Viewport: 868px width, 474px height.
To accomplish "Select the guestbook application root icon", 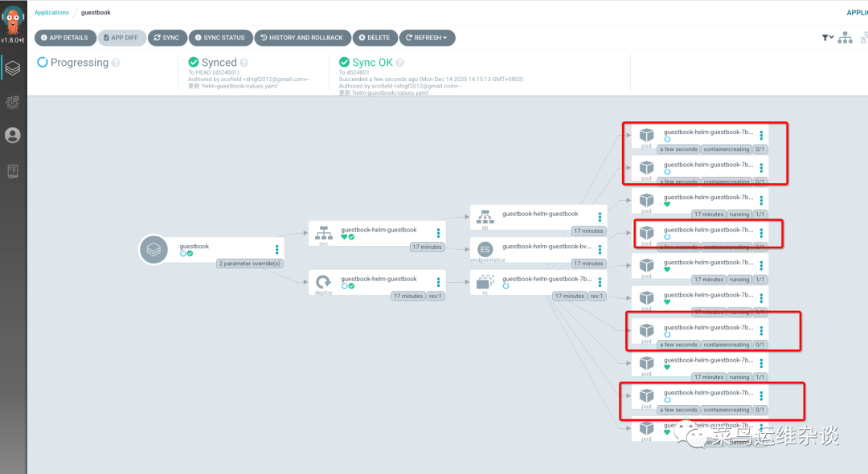I will point(154,249).
